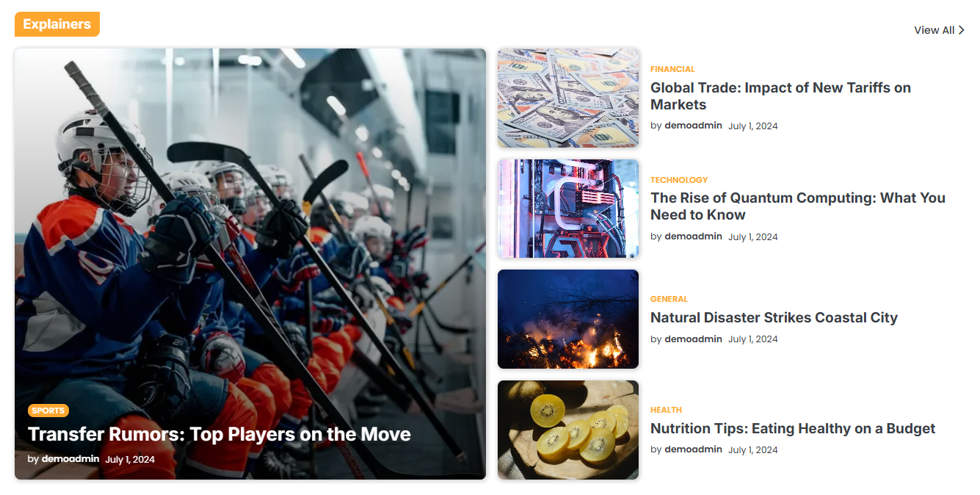Click the sliced kiwi fruit thumbnail

568,430
